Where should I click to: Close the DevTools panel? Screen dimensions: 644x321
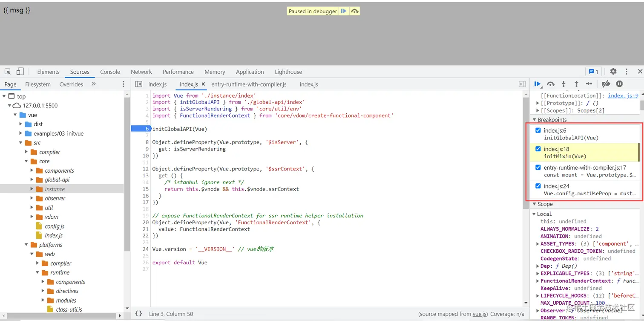[640, 72]
